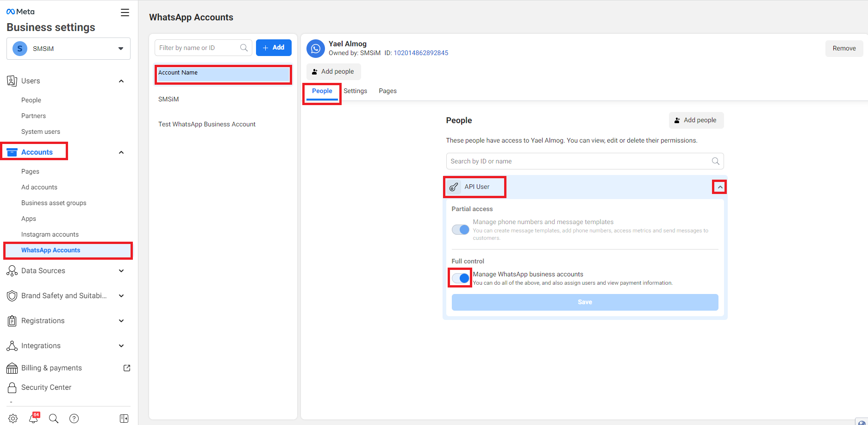Click the Accounts section icon
The height and width of the screenshot is (425, 868).
tap(12, 152)
